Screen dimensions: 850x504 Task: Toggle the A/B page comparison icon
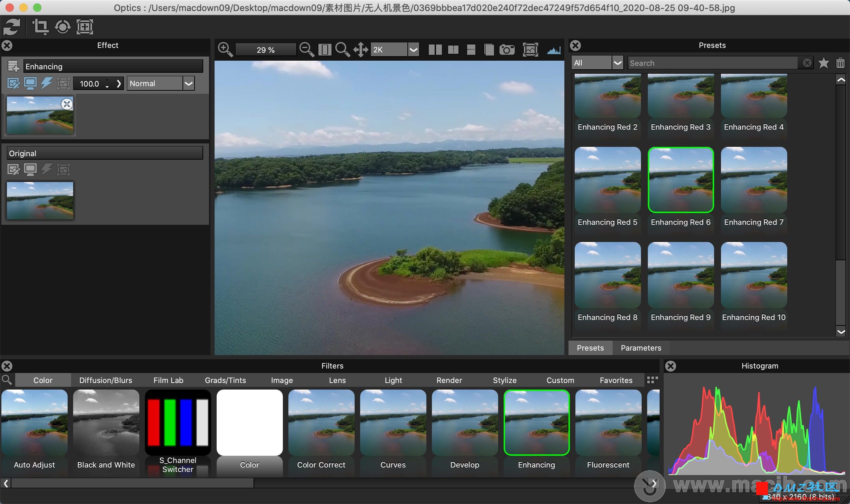point(489,50)
